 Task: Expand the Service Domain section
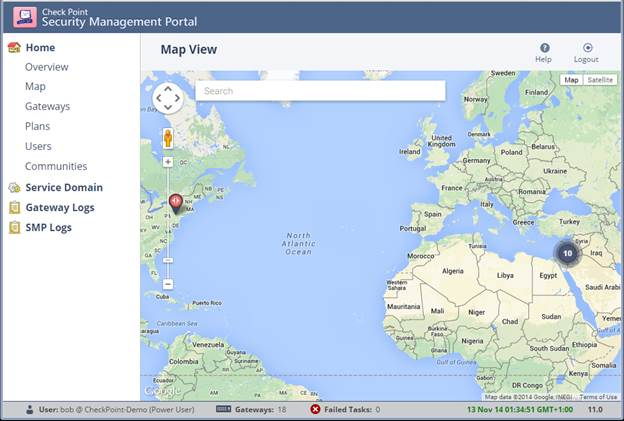pos(64,187)
